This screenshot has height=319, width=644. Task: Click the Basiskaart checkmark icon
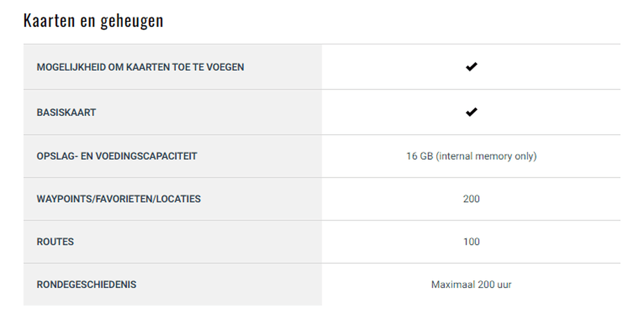[x=471, y=112]
